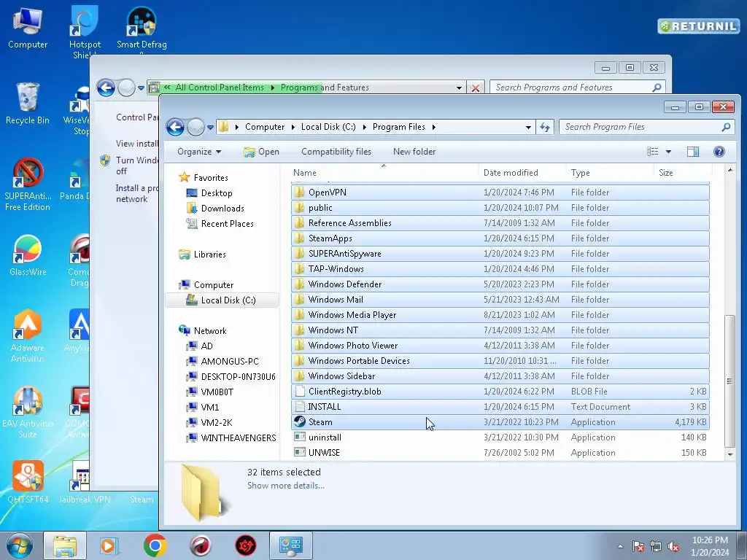Sort by the Size column header
Viewport: 747px width, 560px height.
[683, 172]
